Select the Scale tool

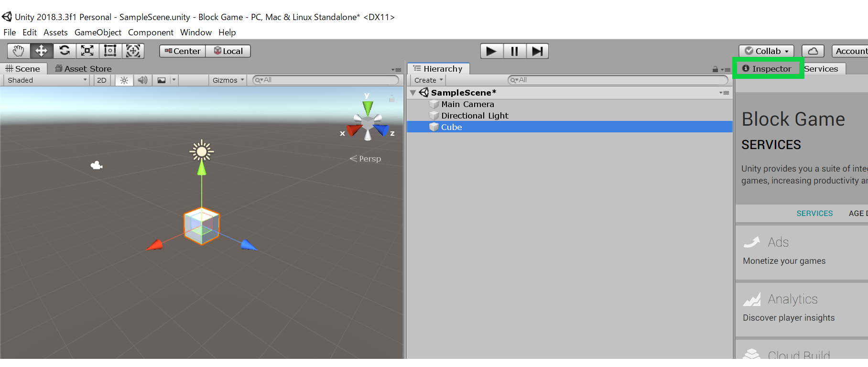tap(87, 51)
